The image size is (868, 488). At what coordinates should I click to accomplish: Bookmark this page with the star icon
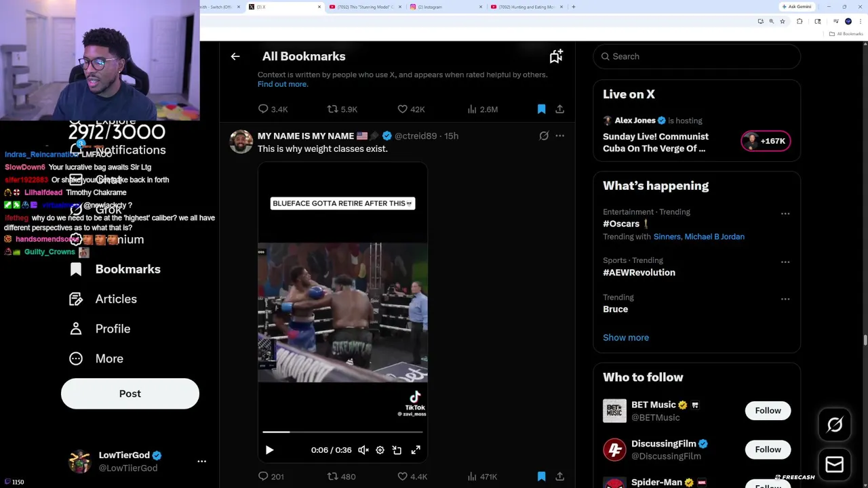point(782,21)
